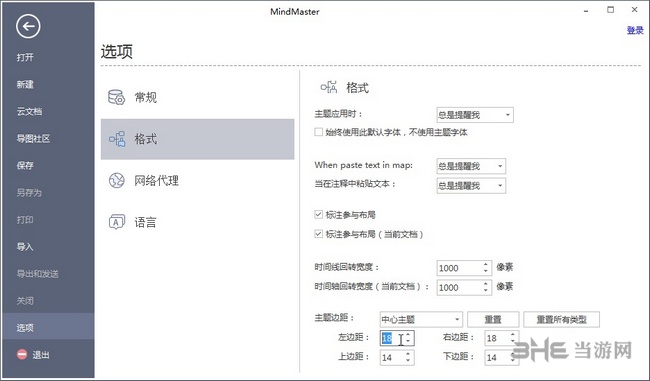Go to 导图社区 in the sidebar
This screenshot has height=381, width=650.
[33, 138]
